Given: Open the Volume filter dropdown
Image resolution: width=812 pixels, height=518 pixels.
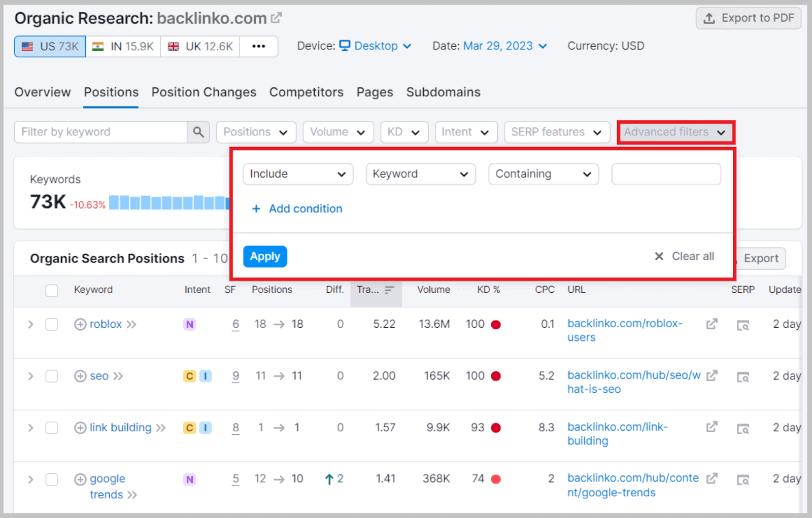Looking at the screenshot, I should click(338, 132).
